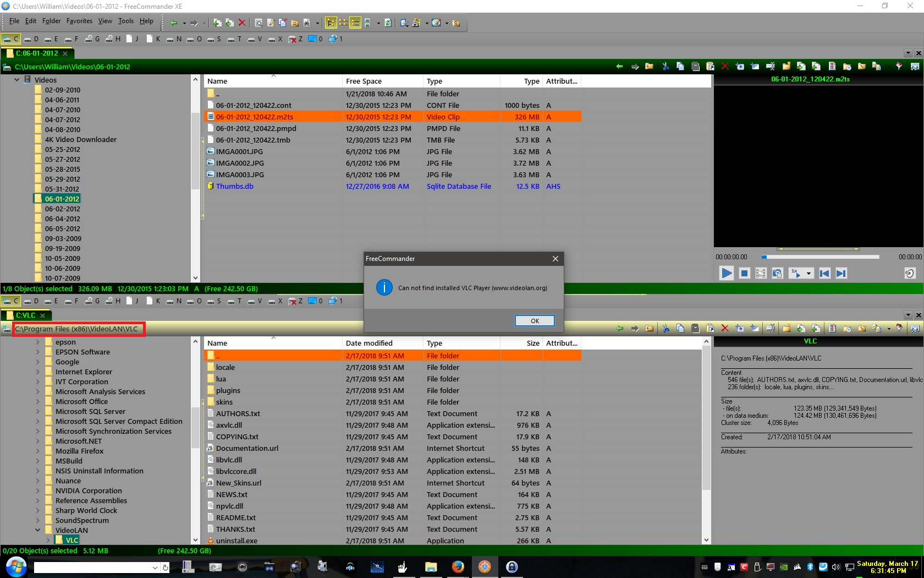
Task: Open the Folder menu
Action: 51,21
